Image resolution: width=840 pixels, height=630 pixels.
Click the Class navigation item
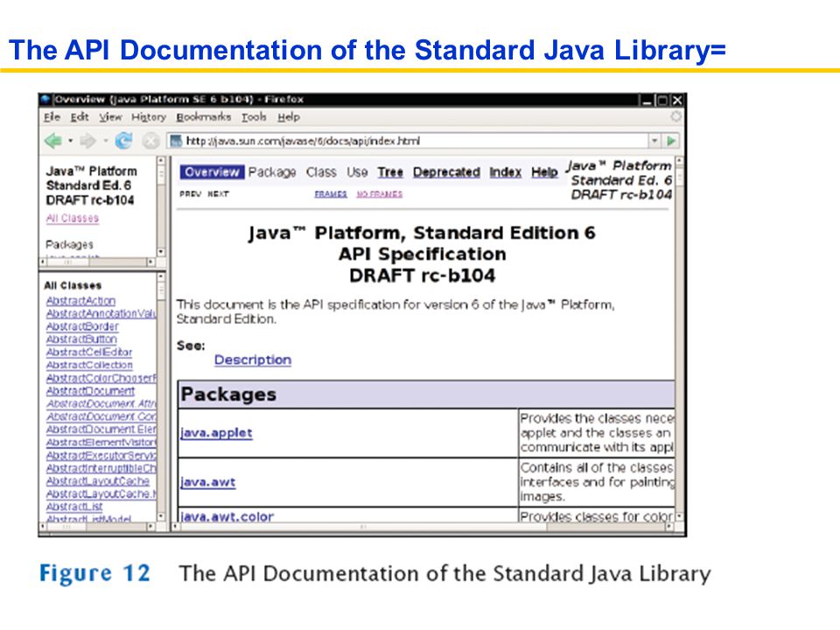[x=321, y=172]
